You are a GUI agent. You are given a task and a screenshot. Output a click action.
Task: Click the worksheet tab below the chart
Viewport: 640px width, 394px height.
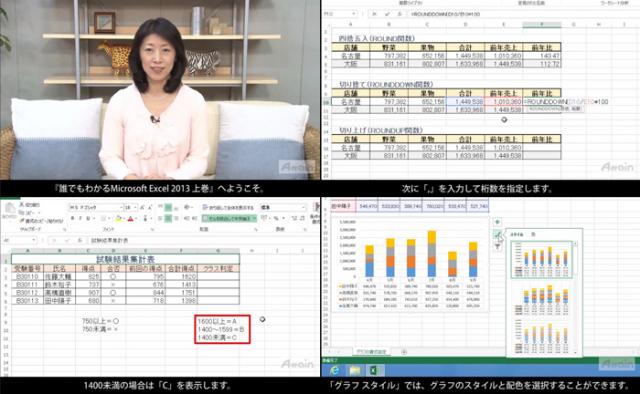(x=371, y=352)
